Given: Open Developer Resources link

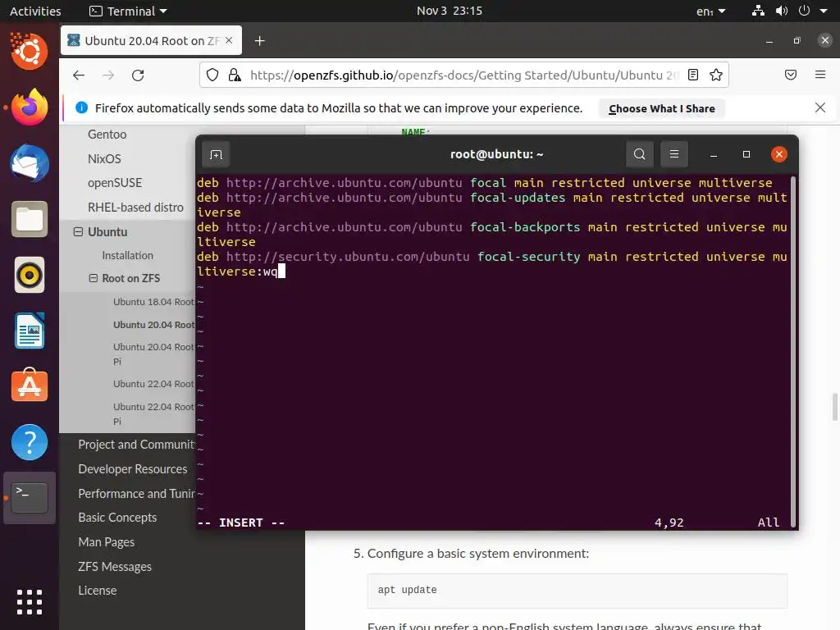Looking at the screenshot, I should 133,469.
